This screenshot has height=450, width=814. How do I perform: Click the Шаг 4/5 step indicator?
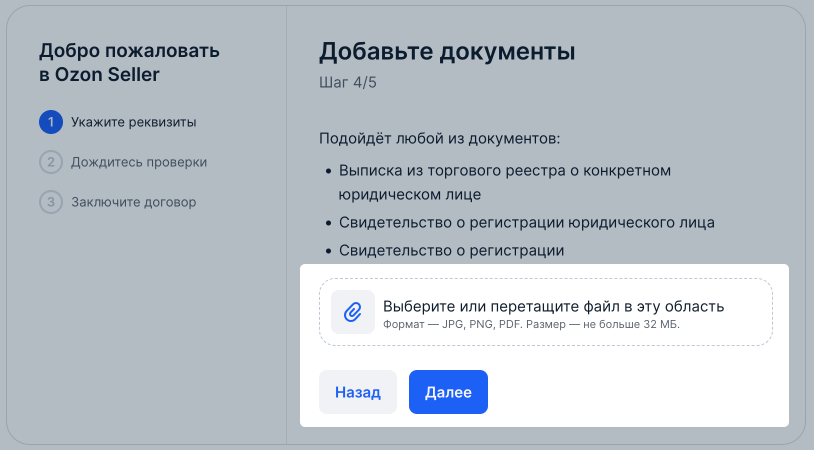tap(348, 83)
